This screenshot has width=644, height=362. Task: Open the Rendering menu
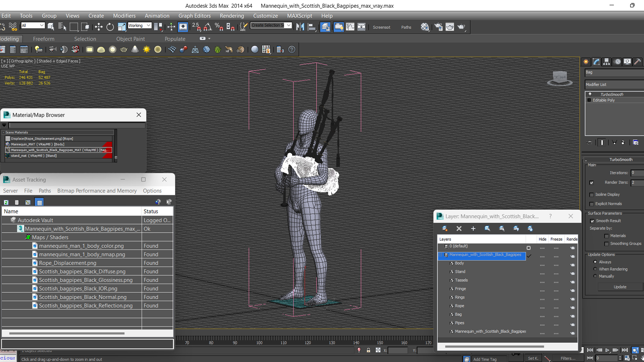point(232,16)
